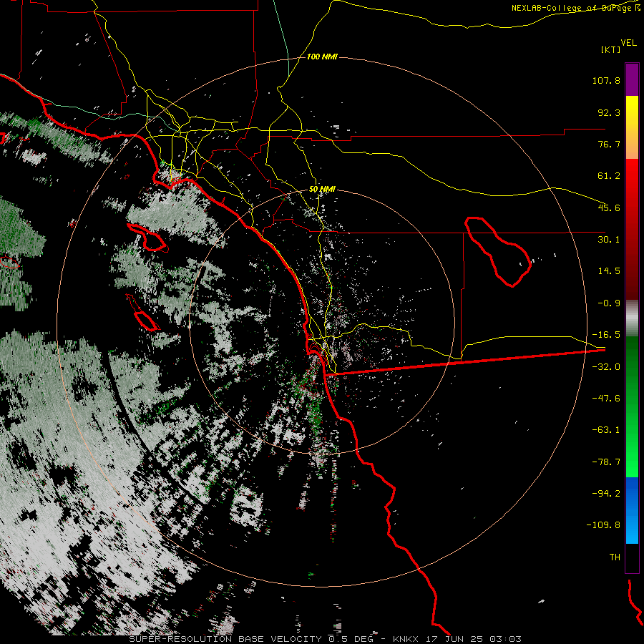Click the 76.7 scale value
644x644 pixels.
(609, 144)
